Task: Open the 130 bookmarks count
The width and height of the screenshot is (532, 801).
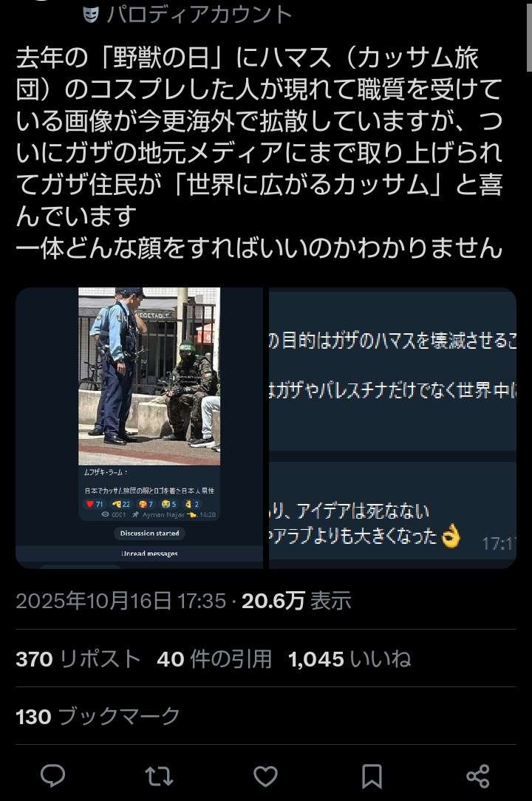Action: click(x=98, y=716)
